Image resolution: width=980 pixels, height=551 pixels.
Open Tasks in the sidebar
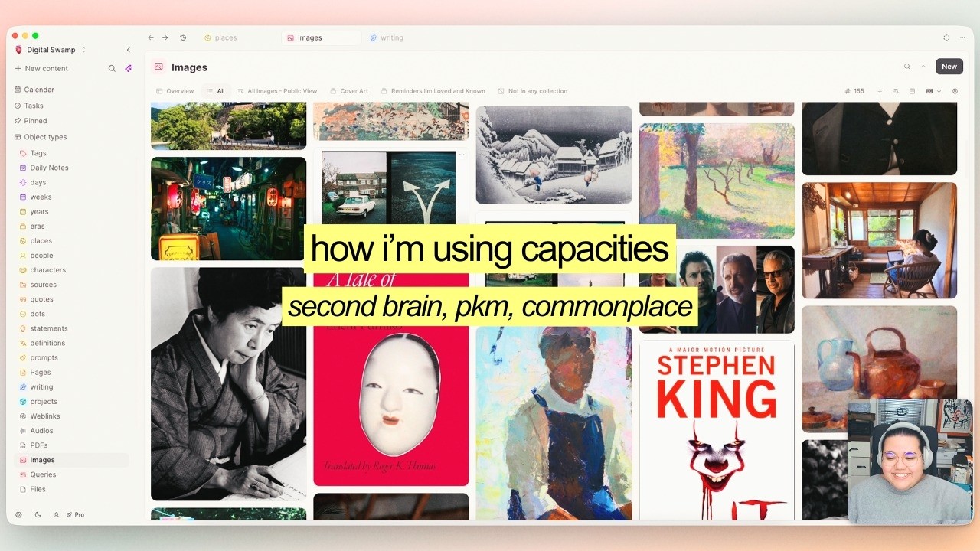[x=29, y=106]
